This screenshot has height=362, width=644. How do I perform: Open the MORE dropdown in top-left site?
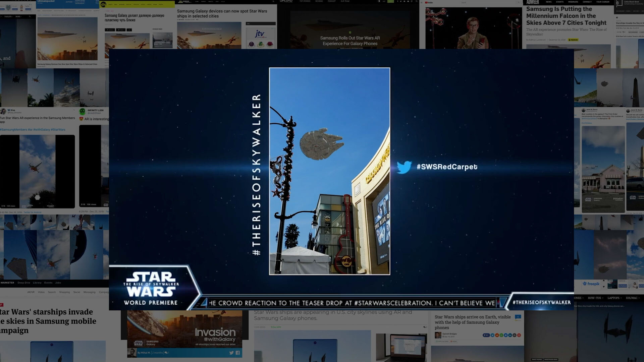click(x=18, y=16)
